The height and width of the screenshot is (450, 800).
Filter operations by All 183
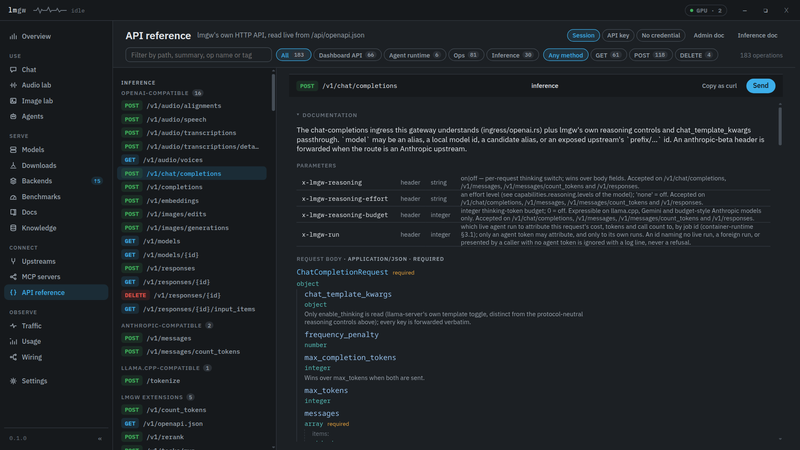[293, 55]
